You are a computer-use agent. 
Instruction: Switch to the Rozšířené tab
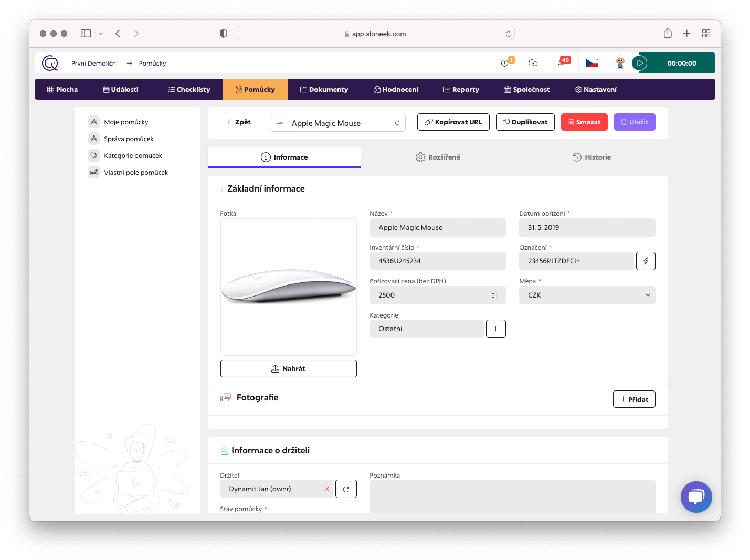[x=438, y=157]
